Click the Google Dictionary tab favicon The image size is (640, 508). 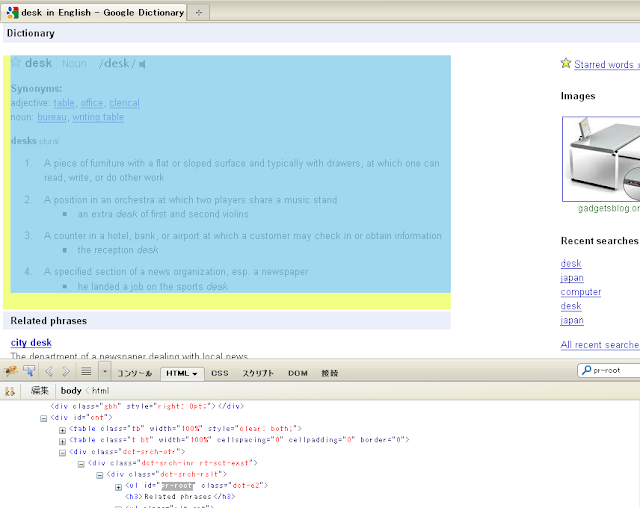click(13, 13)
